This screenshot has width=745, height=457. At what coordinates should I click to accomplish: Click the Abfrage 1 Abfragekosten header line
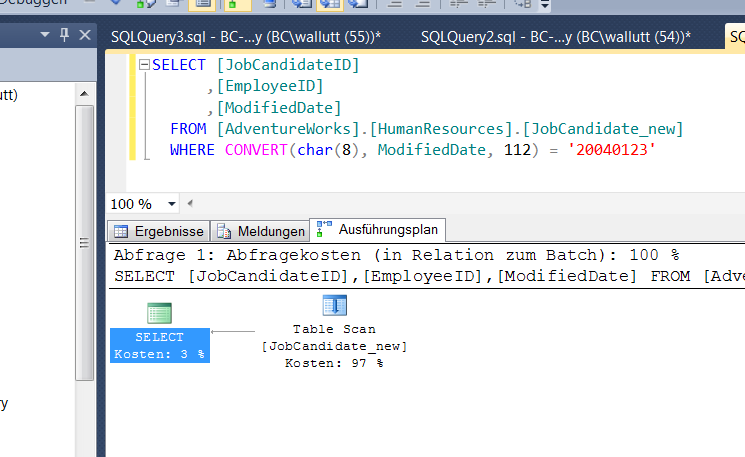point(397,255)
